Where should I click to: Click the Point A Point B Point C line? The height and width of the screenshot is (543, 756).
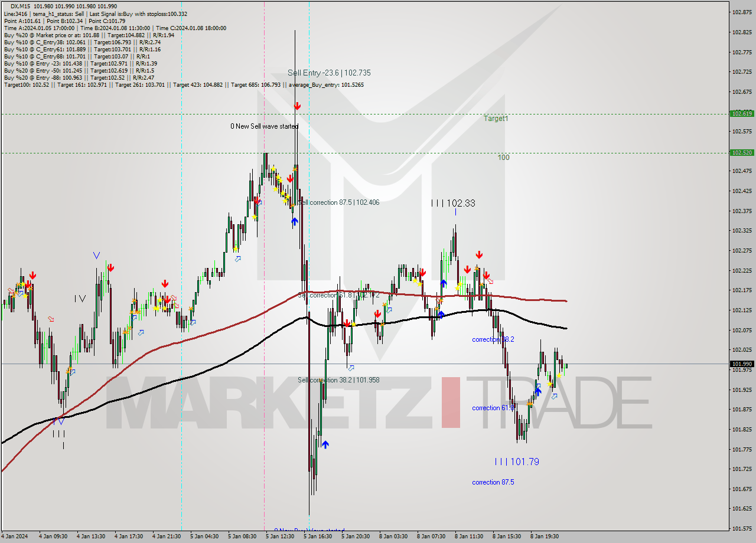coord(64,21)
